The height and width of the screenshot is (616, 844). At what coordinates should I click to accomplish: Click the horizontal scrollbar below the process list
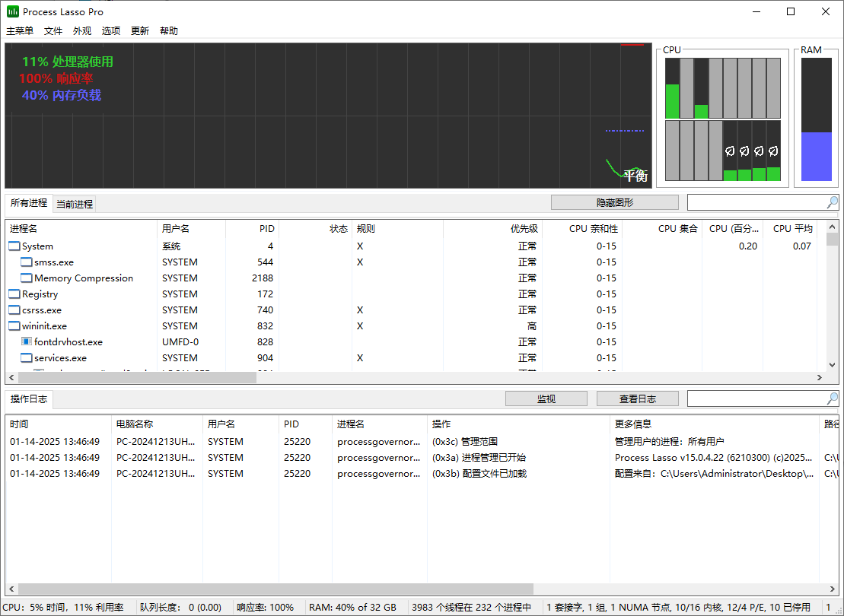pyautogui.click(x=137, y=377)
